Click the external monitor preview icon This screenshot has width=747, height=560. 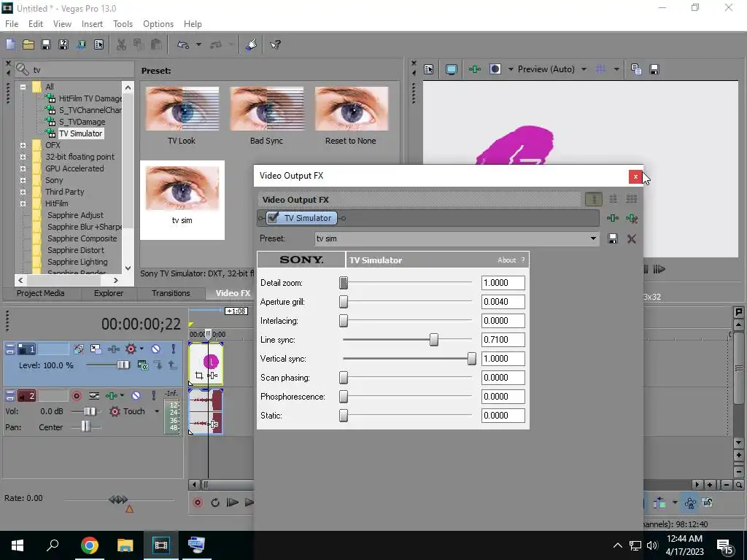point(451,69)
